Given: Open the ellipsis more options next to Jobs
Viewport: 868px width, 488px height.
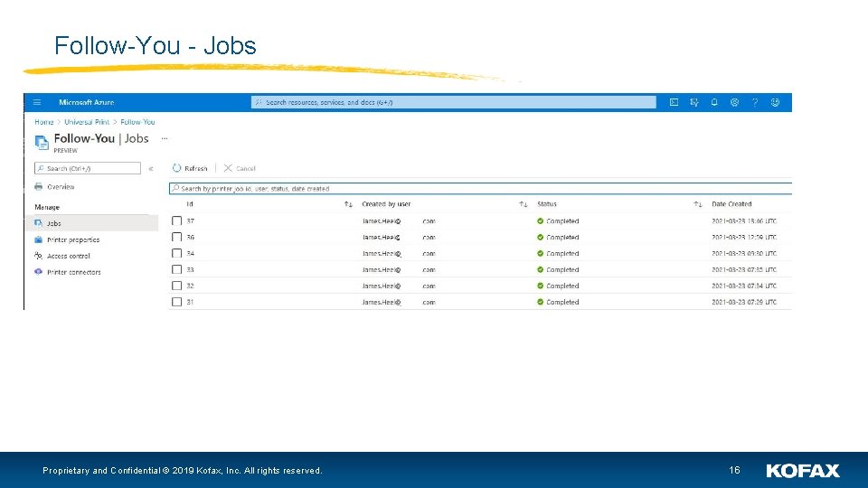Looking at the screenshot, I should [165, 138].
